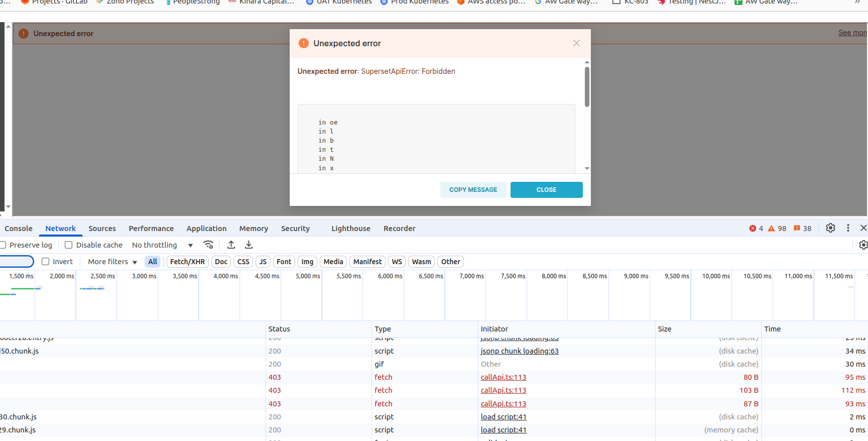This screenshot has height=441, width=868.
Task: Select the Other filter
Action: pos(451,262)
